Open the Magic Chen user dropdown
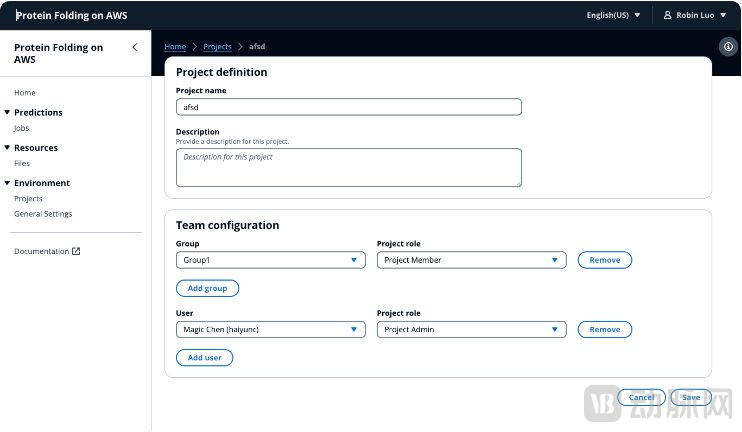Viewport: 742px width, 432px height. pos(271,329)
